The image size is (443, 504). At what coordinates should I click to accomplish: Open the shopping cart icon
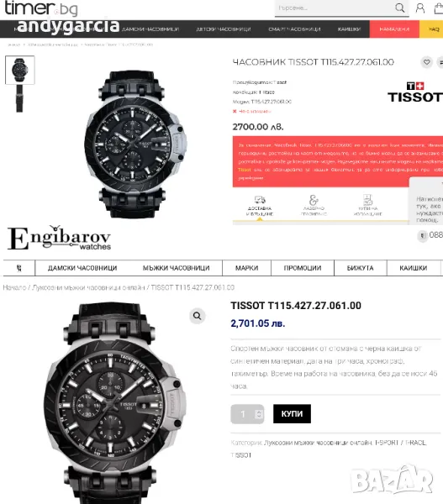[439, 8]
